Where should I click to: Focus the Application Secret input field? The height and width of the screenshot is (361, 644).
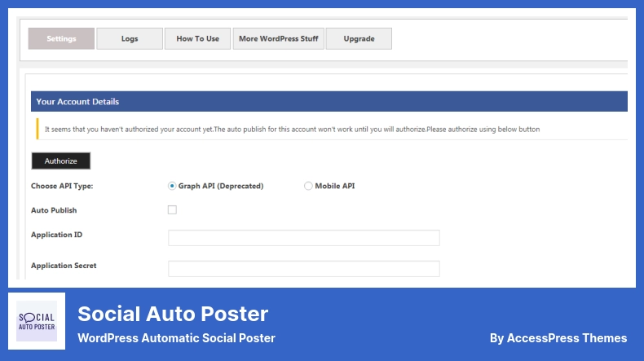pos(304,269)
